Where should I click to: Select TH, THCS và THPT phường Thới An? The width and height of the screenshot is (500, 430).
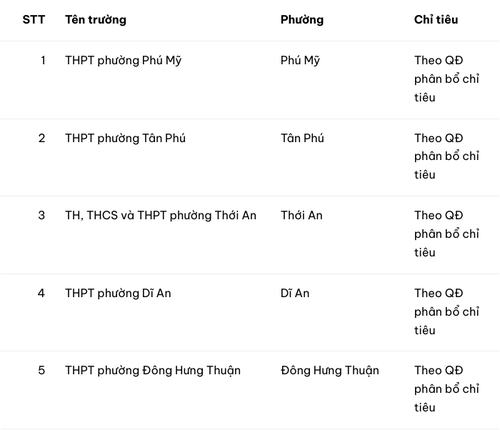tap(161, 216)
